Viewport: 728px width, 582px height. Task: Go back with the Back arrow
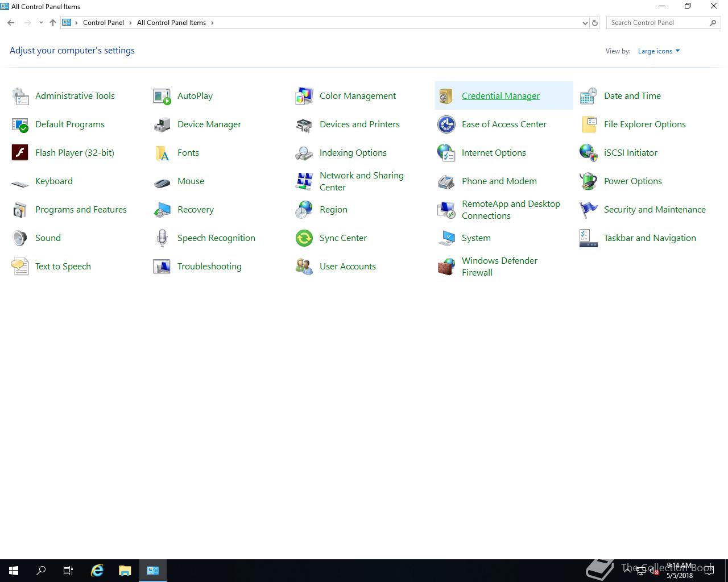(x=11, y=23)
